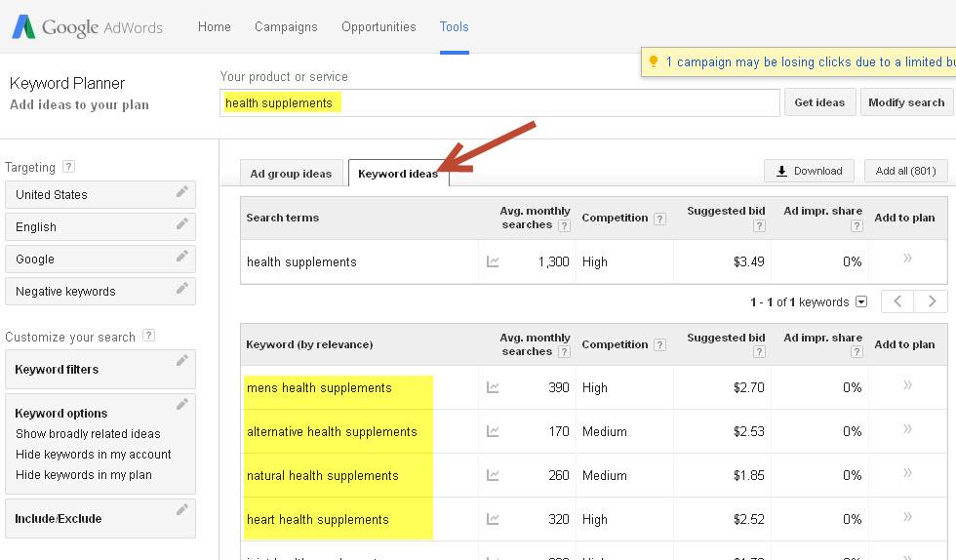
Task: Click the 'heart health supplements' keyword text
Action: click(318, 520)
